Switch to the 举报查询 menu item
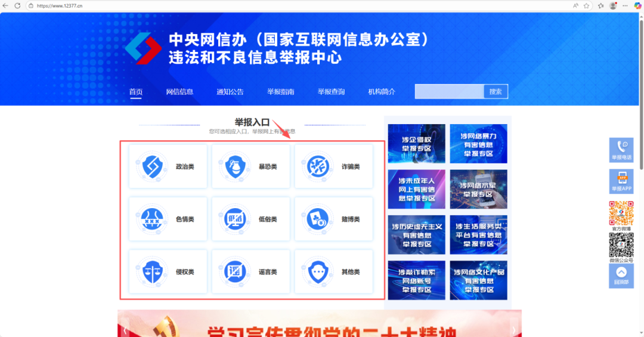 331,92
